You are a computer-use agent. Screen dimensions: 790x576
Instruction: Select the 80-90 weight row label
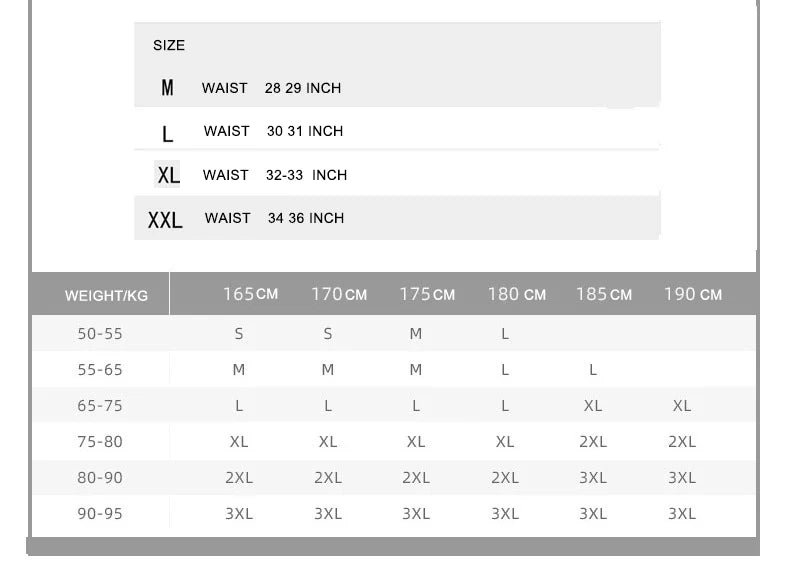100,478
